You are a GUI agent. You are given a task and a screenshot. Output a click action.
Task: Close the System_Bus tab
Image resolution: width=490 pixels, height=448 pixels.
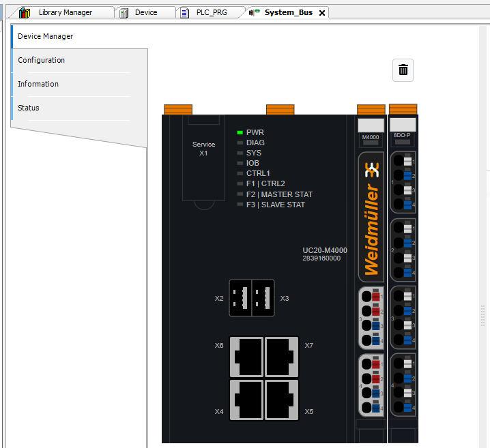click(x=322, y=13)
